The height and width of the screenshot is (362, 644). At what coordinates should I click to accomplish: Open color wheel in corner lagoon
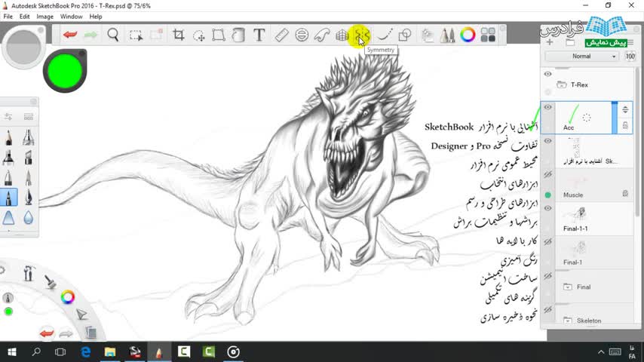(x=68, y=296)
